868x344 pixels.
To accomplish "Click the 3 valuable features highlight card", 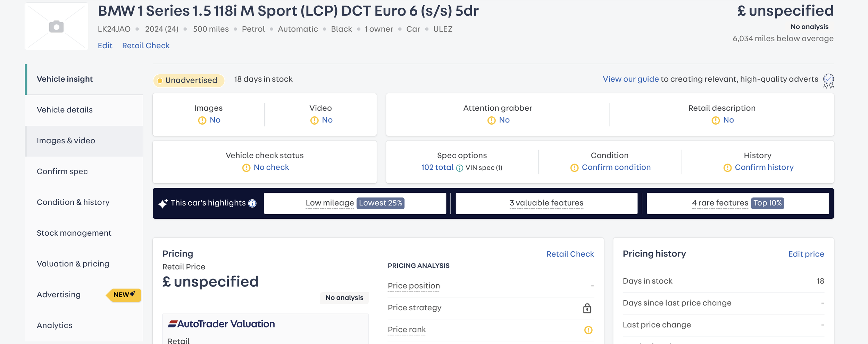I will pos(546,203).
